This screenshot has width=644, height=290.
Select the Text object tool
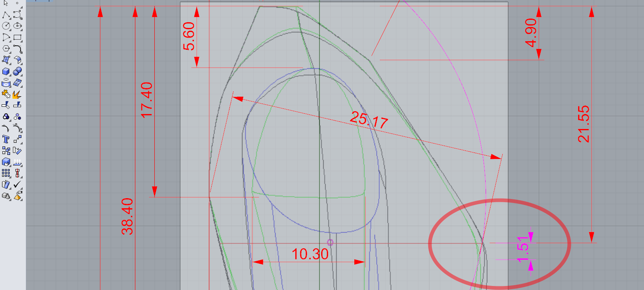6,140
